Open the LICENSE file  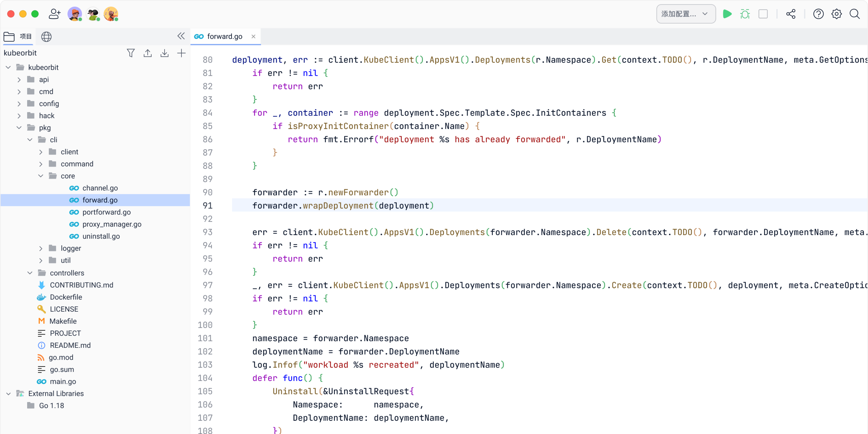(x=64, y=309)
